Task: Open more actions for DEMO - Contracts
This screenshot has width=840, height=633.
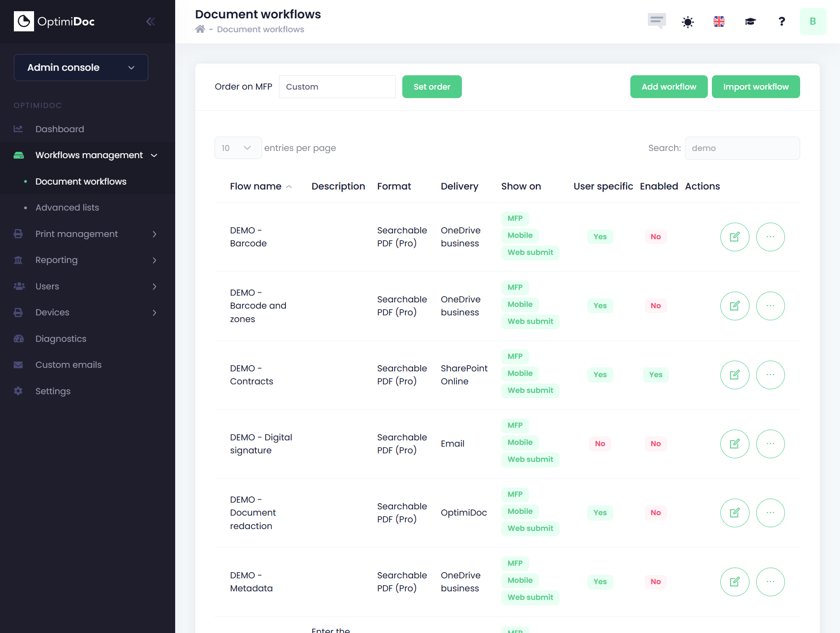Action: pyautogui.click(x=770, y=375)
